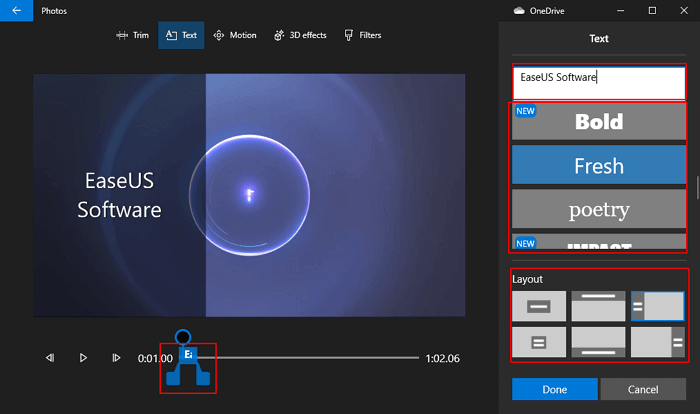Click the text clip marker on timeline
The width and height of the screenshot is (700, 414).
[x=188, y=355]
